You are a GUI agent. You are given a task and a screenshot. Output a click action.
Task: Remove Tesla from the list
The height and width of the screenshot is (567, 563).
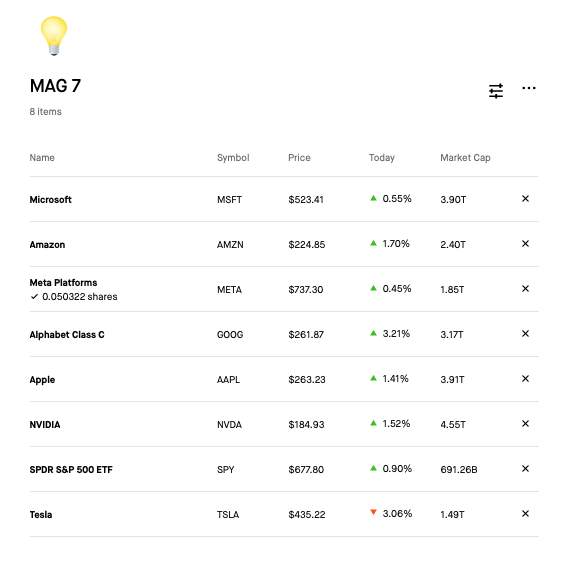(525, 513)
